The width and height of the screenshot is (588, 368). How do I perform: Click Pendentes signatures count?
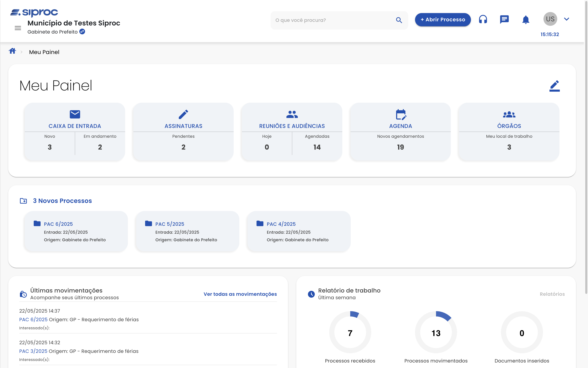[183, 147]
